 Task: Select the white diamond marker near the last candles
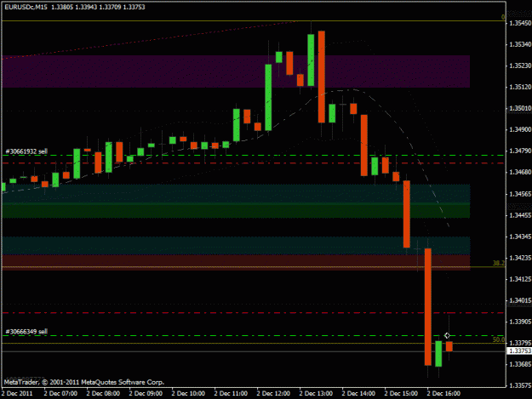(447, 335)
